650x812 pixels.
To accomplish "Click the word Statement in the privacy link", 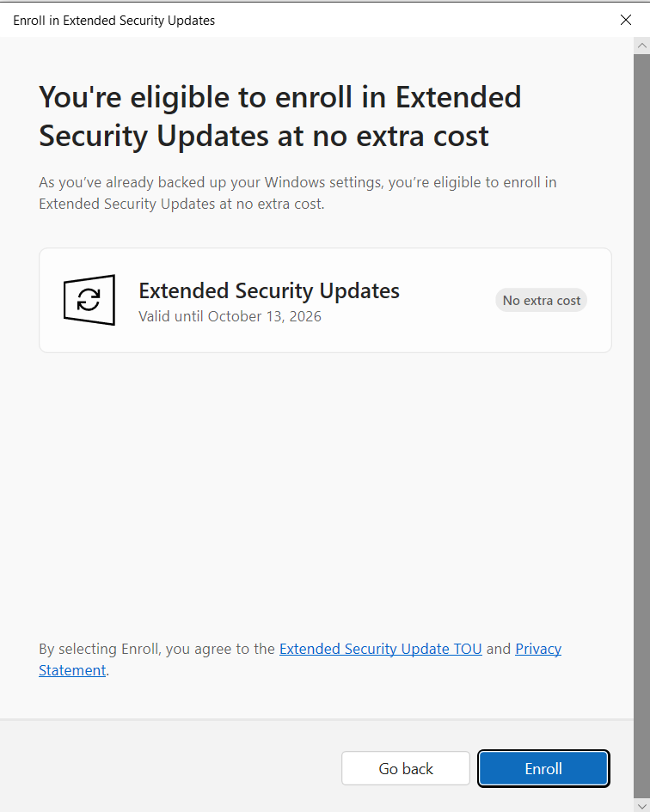I will click(x=72, y=670).
